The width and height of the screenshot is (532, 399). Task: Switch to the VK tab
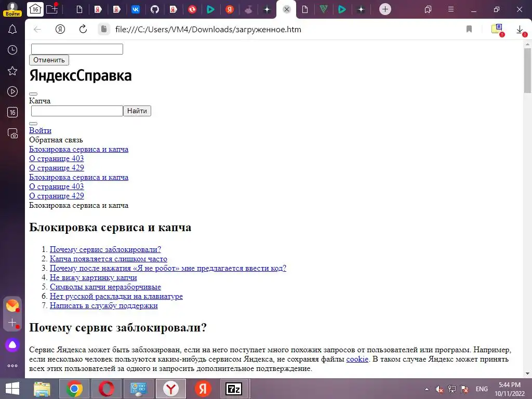coord(136,9)
